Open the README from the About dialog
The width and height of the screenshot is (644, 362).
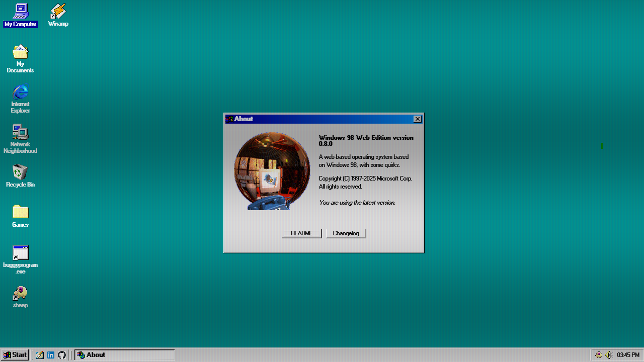tap(301, 233)
